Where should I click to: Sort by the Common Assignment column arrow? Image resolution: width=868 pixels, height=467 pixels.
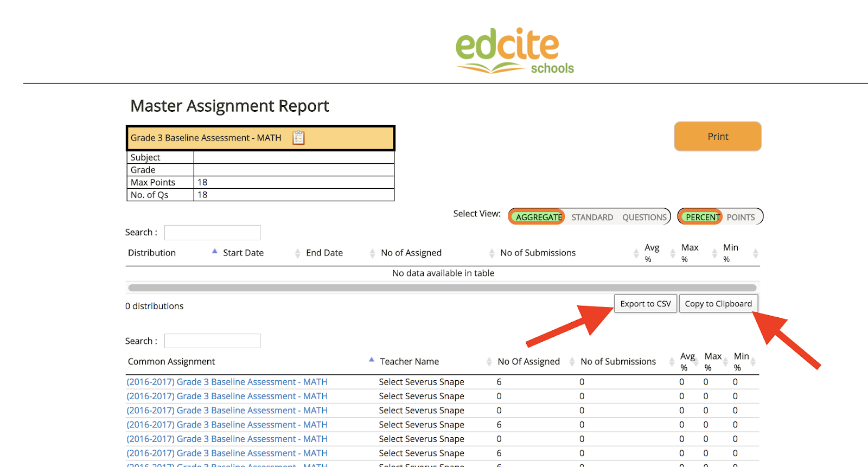pos(372,360)
